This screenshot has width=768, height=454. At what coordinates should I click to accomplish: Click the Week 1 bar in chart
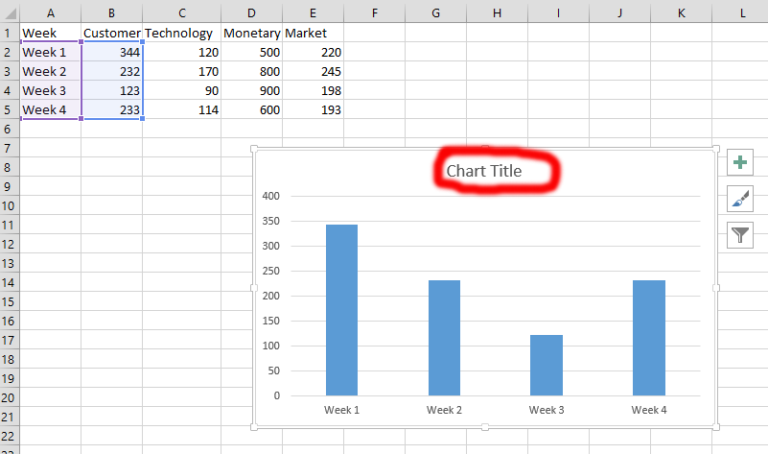[341, 310]
